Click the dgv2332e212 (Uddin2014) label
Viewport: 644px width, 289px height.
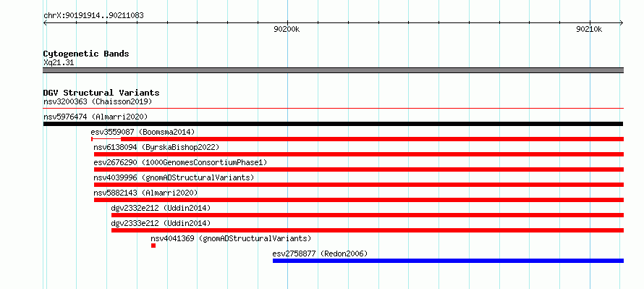(161, 208)
